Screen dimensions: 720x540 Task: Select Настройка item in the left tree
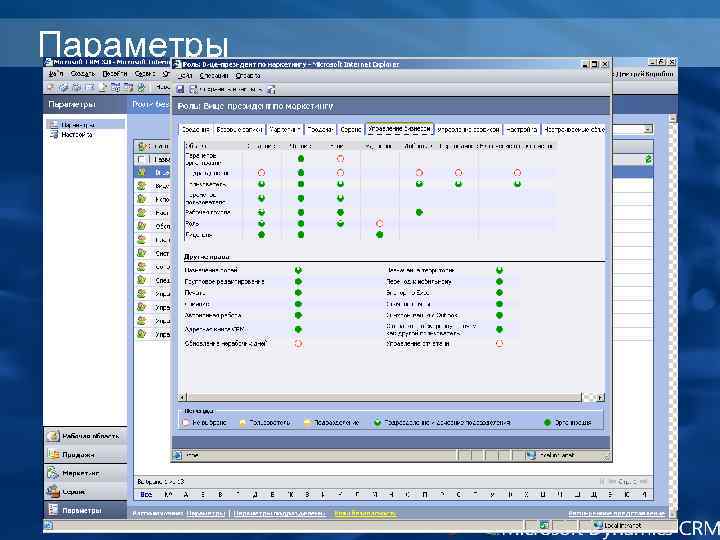[x=72, y=135]
